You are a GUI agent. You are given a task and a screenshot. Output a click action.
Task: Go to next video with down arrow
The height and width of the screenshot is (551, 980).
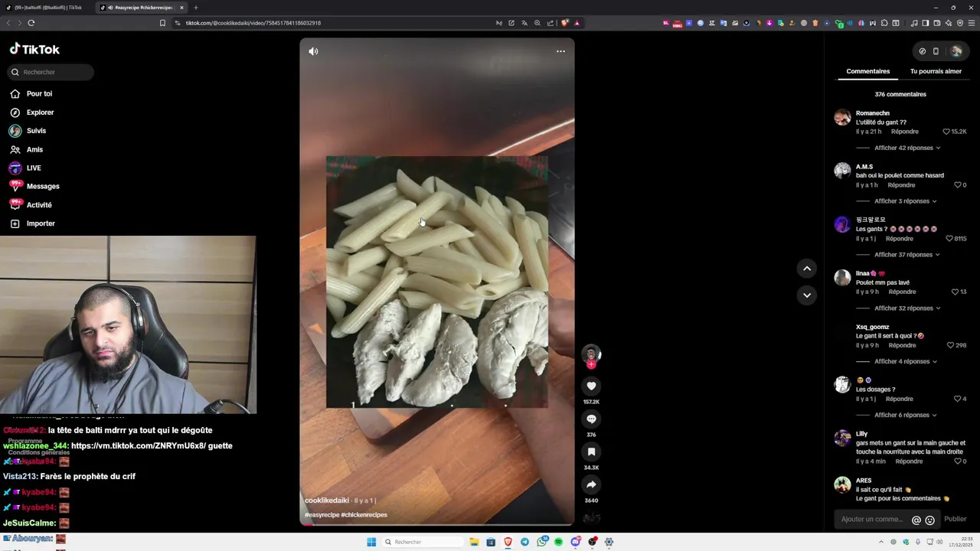[807, 295]
